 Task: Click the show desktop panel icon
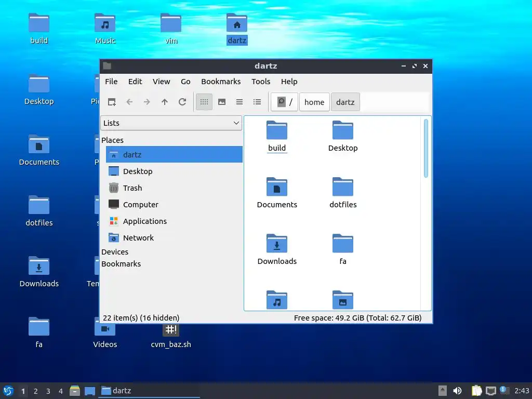coord(89,391)
